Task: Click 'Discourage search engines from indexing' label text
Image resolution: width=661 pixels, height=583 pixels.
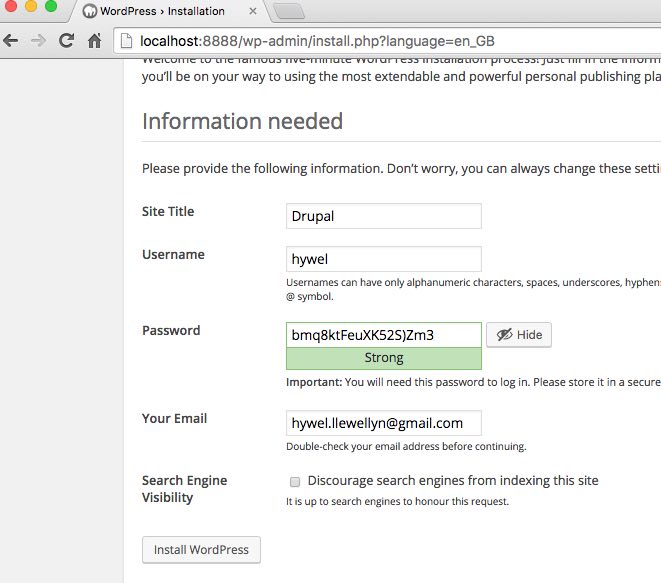Action: [453, 481]
